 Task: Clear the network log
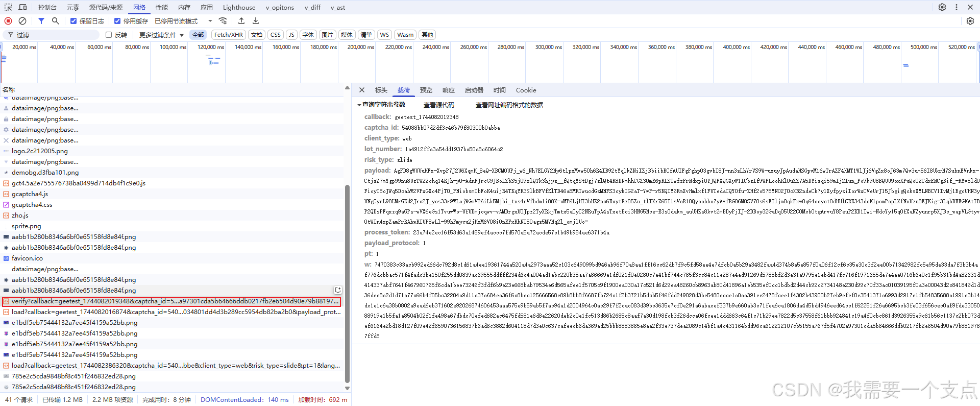coord(22,21)
